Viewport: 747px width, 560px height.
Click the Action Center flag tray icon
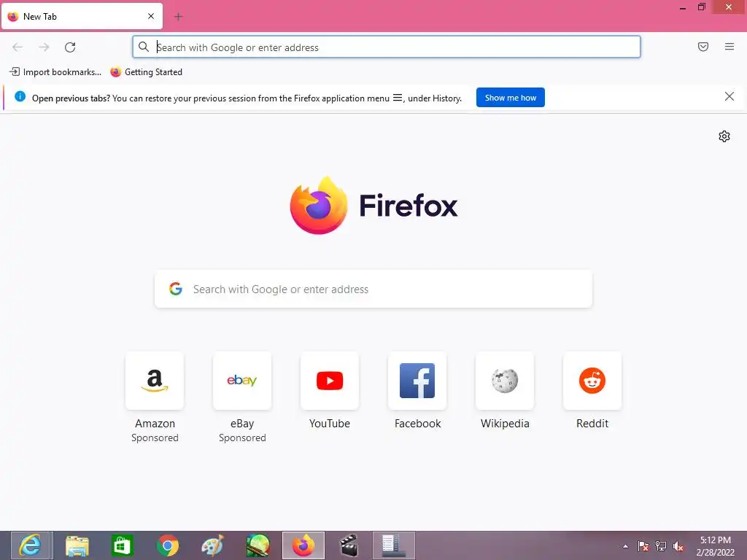click(643, 546)
